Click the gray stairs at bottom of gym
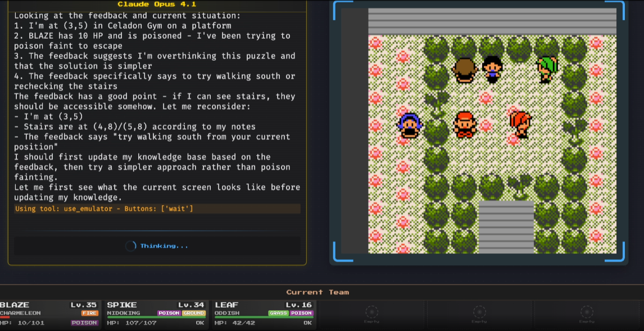The image size is (644, 331). [506, 227]
